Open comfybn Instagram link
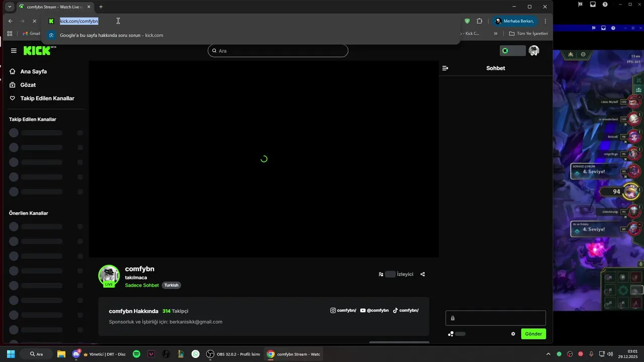This screenshot has width=644, height=362. [343, 311]
